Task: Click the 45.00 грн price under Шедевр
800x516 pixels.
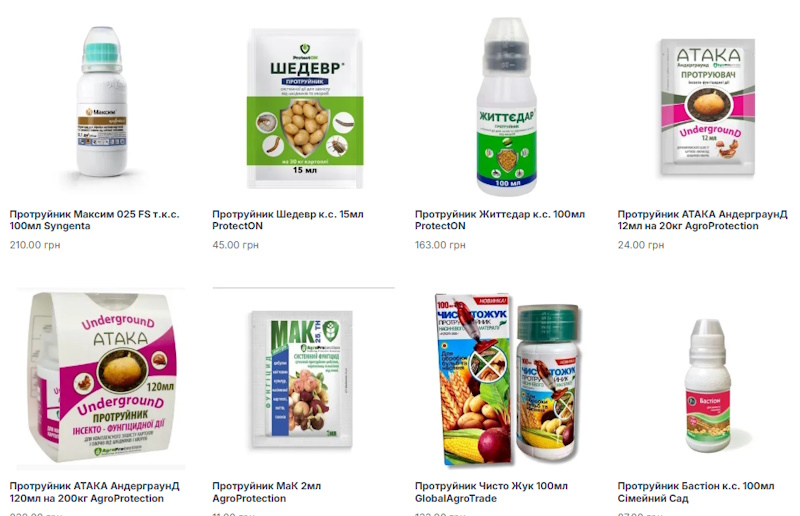Action: [235, 245]
